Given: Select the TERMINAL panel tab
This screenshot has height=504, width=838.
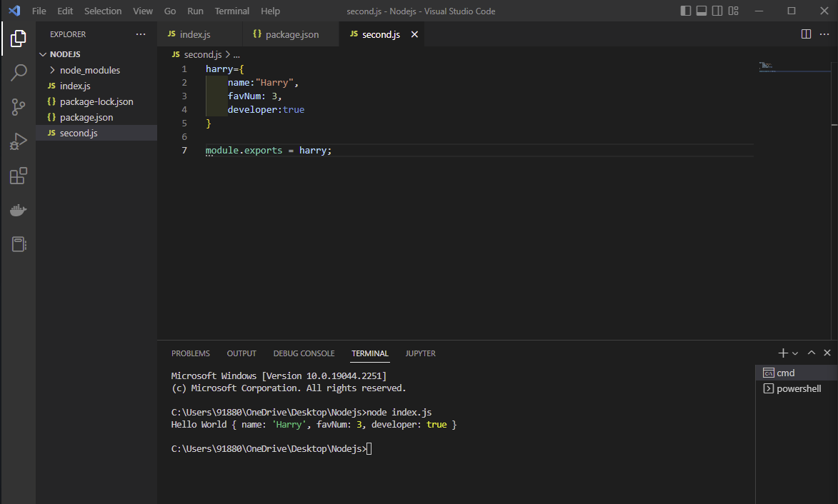Looking at the screenshot, I should tap(370, 353).
